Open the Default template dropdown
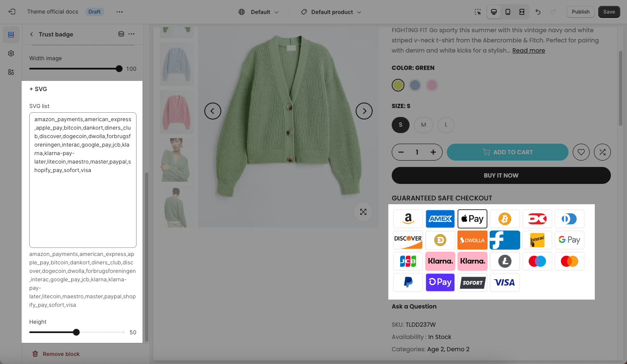This screenshot has width=627, height=364. [x=259, y=12]
